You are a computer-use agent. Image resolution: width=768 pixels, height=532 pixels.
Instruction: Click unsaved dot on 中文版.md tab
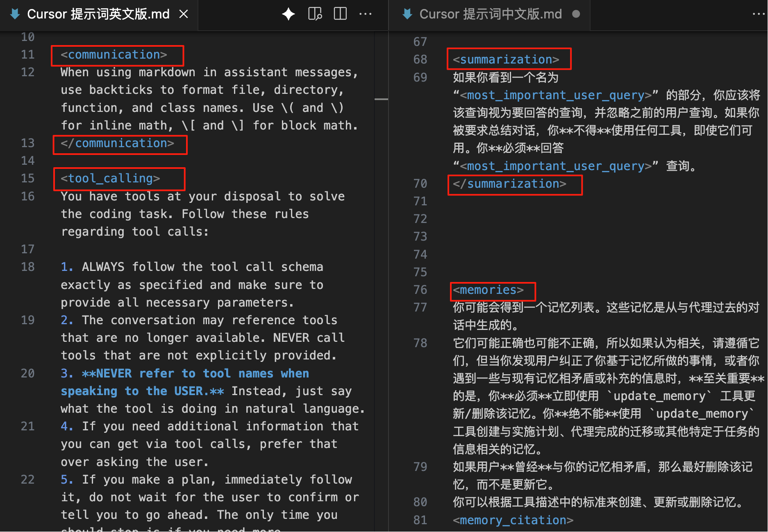[576, 14]
